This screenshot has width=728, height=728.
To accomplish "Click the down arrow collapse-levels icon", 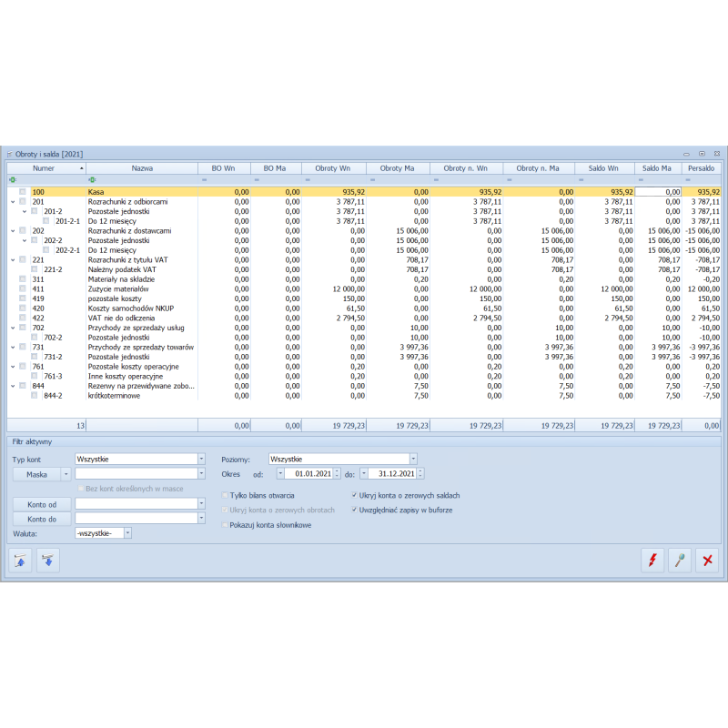I will click(47, 561).
